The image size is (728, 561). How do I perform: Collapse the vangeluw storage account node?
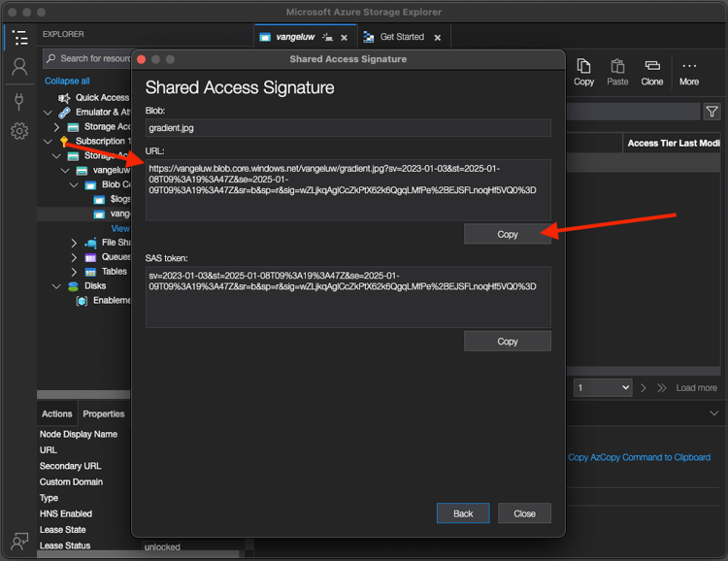65,171
